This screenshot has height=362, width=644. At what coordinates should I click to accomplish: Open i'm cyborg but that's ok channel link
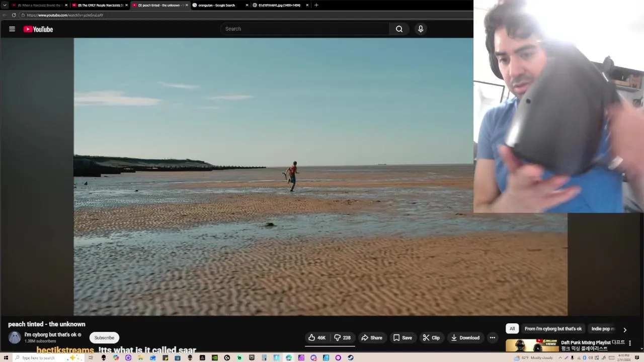tap(50, 335)
